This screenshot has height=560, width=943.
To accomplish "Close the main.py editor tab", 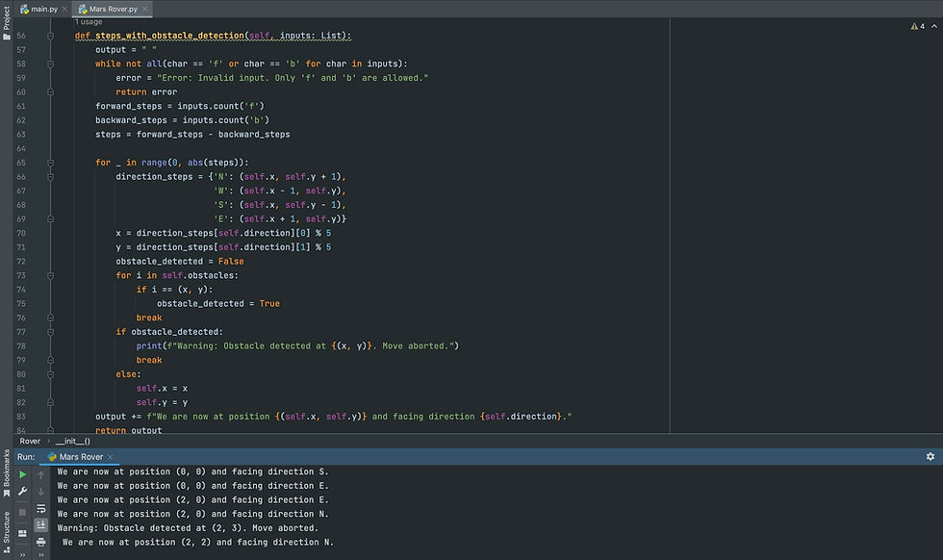I will pyautogui.click(x=64, y=9).
